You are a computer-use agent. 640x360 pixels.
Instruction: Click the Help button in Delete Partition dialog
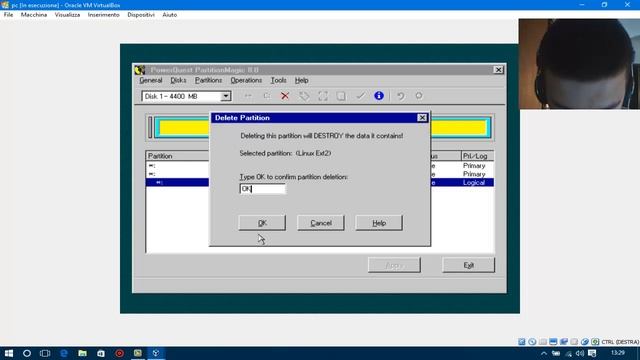(379, 223)
